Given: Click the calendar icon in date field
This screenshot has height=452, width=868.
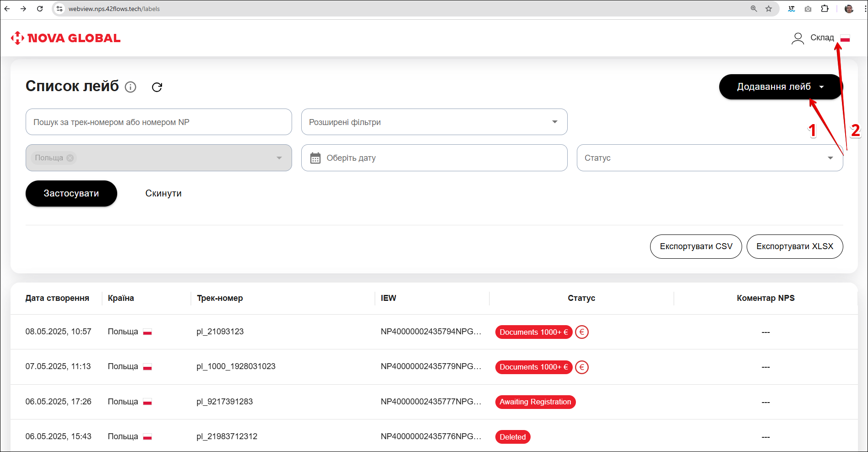Looking at the screenshot, I should [x=315, y=158].
